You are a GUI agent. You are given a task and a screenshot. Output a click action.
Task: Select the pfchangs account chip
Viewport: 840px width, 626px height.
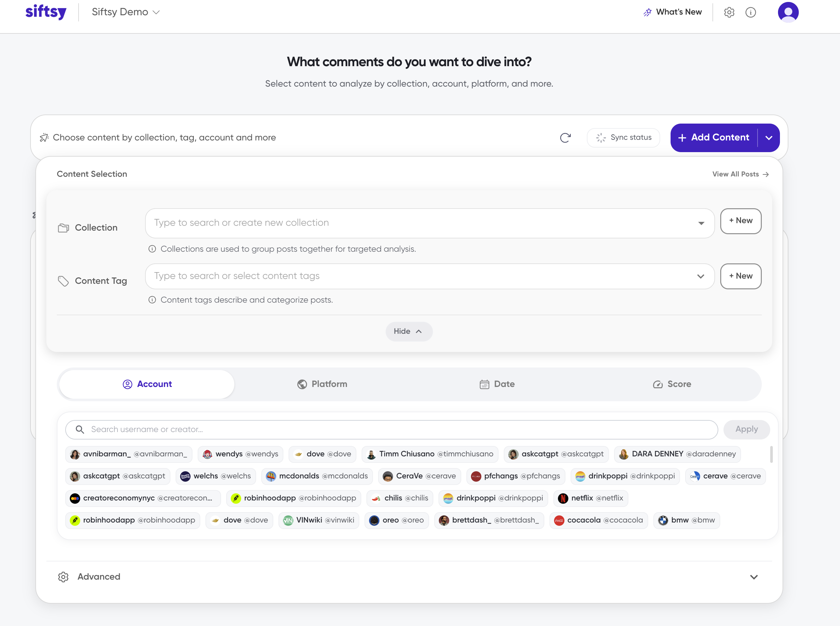[515, 476]
